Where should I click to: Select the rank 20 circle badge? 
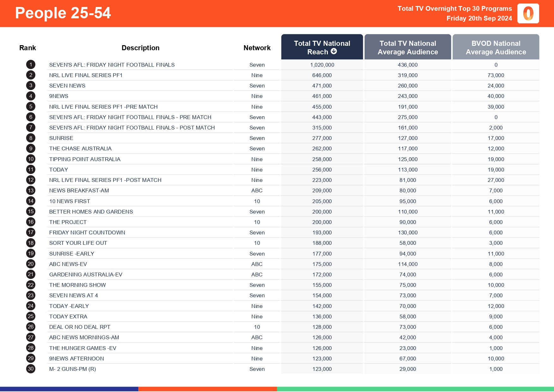coord(31,264)
